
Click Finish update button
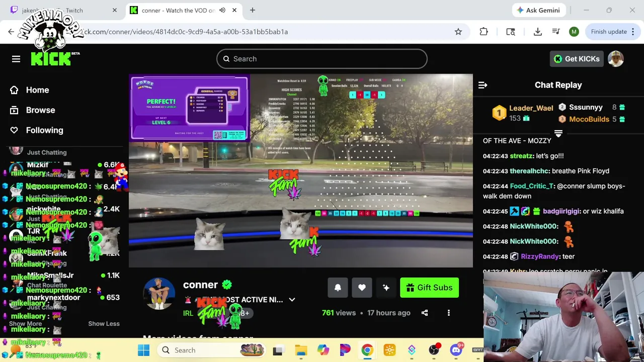(612, 32)
